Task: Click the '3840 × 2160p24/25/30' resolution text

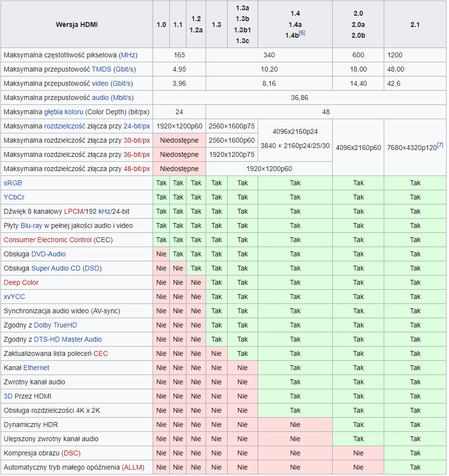Action: pyautogui.click(x=295, y=146)
